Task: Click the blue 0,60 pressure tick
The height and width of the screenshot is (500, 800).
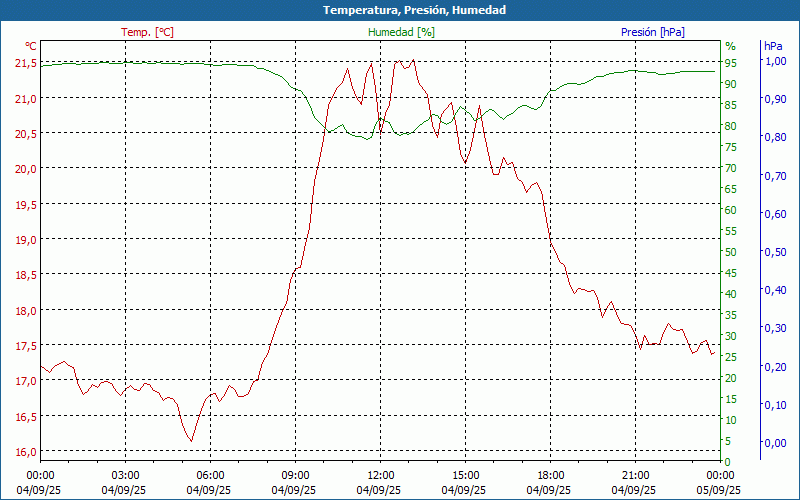Action: 775,214
